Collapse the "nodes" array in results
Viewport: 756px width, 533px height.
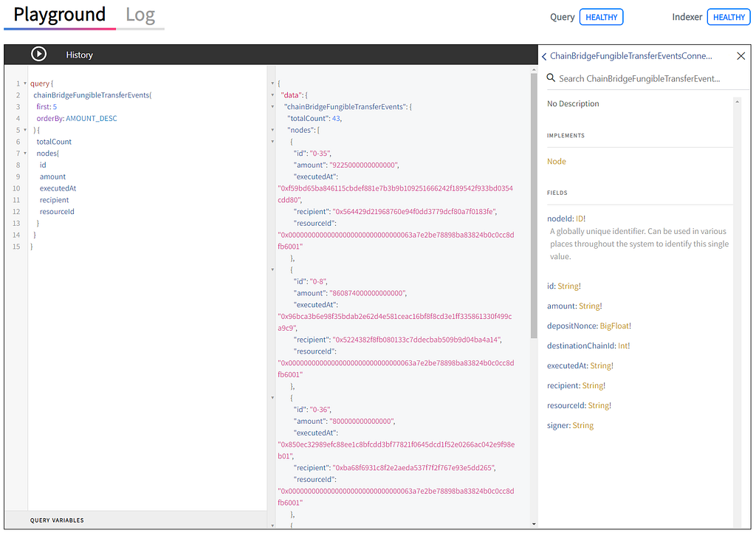tap(272, 130)
